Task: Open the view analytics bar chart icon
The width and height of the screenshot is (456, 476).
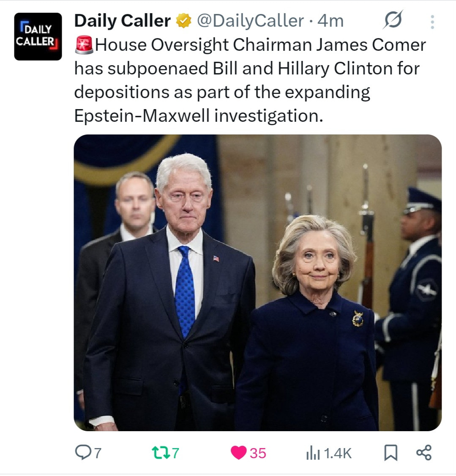Action: (313, 453)
